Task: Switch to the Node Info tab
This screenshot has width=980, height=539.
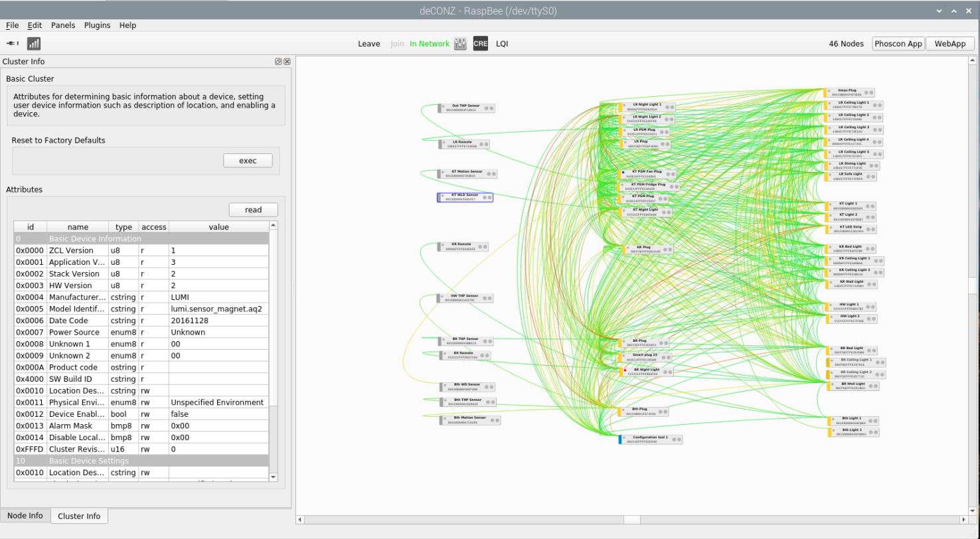Action: pos(25,516)
